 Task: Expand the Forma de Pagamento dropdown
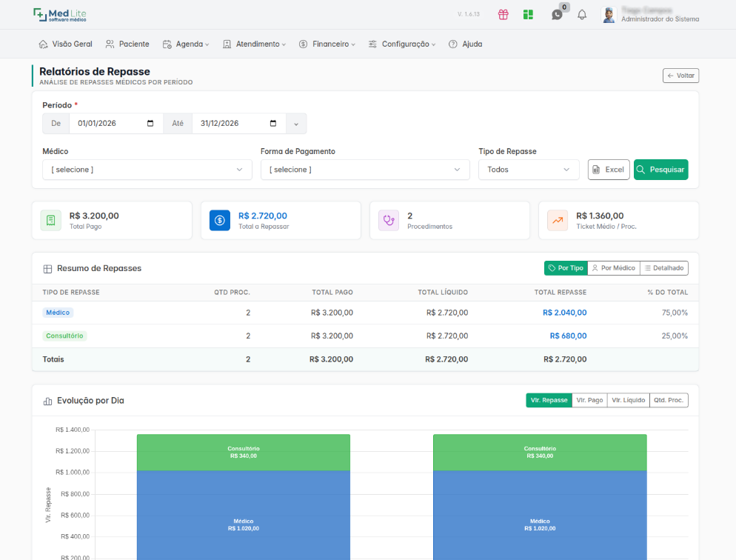click(x=365, y=170)
